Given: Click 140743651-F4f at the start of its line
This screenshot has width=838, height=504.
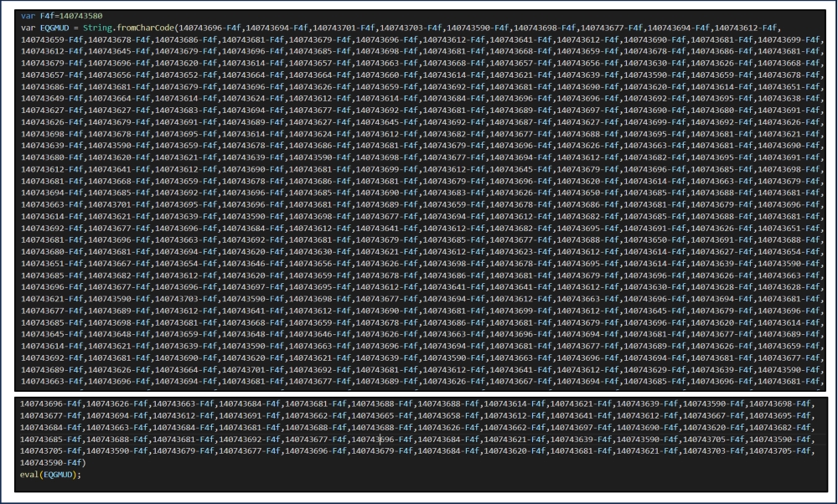Looking at the screenshot, I should (x=52, y=263).
